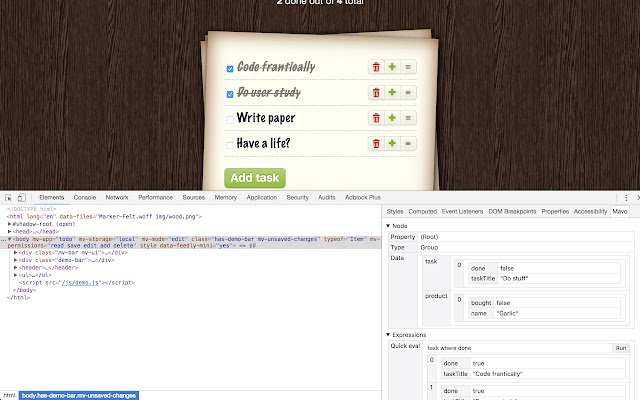Click plus icon in 'Have a life?' row
640x400 pixels.
coord(392,144)
